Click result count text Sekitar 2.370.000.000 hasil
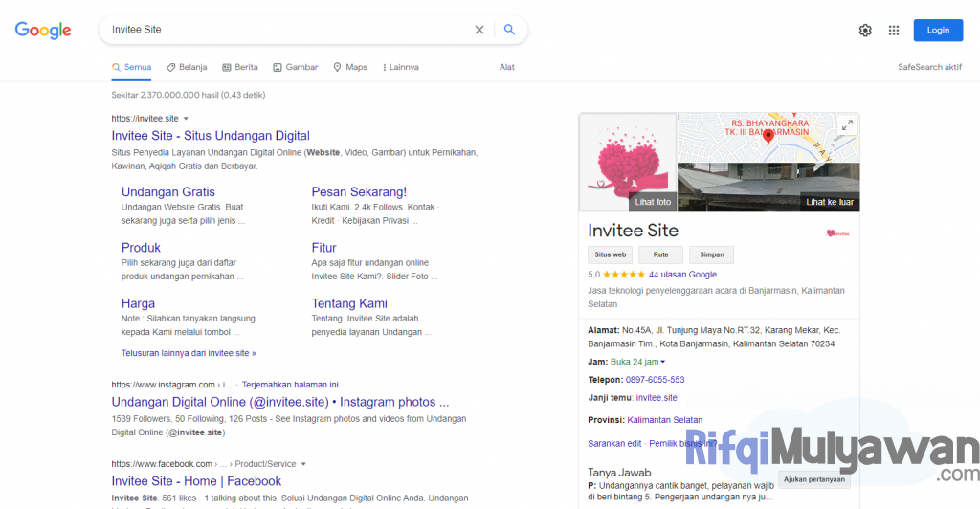980x509 pixels. (189, 95)
